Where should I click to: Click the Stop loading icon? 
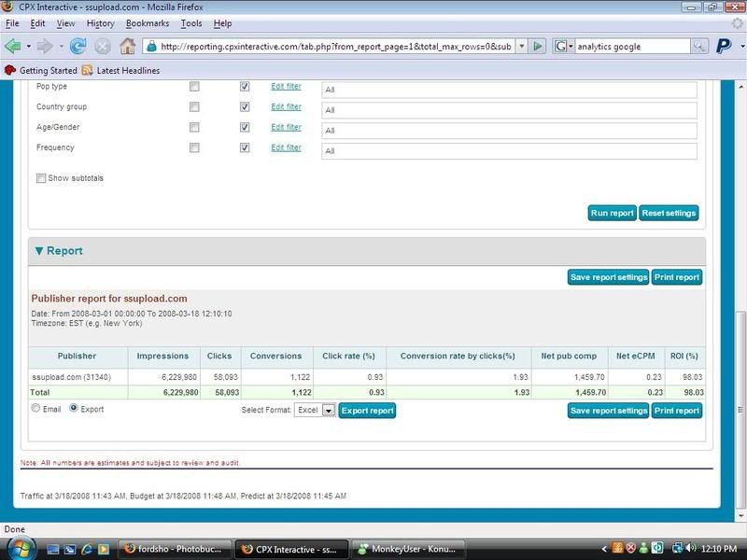(x=103, y=46)
